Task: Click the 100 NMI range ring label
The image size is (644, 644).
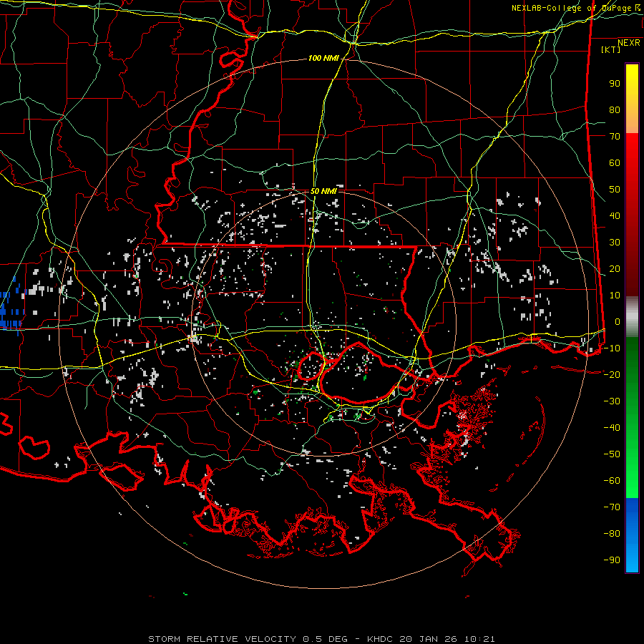Action: pyautogui.click(x=323, y=59)
